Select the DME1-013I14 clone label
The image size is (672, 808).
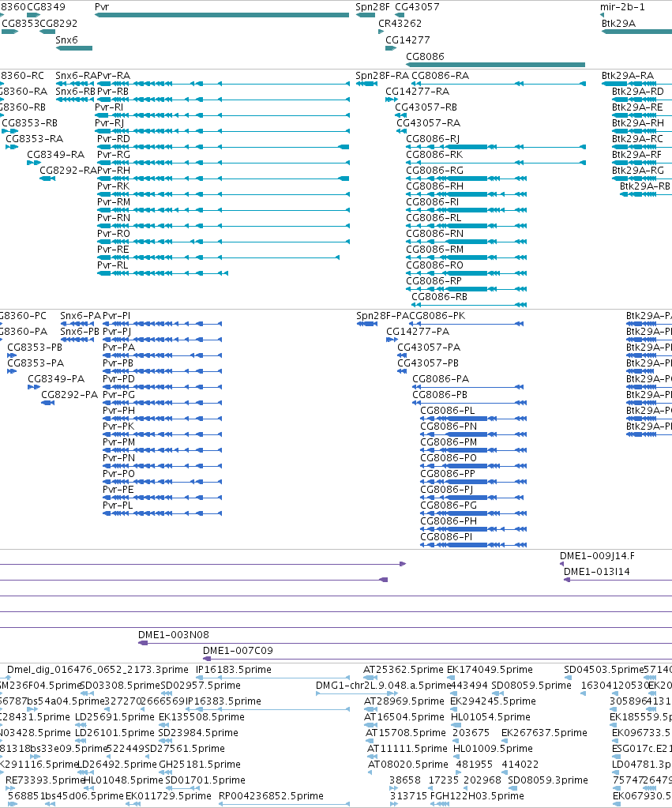pyautogui.click(x=597, y=572)
